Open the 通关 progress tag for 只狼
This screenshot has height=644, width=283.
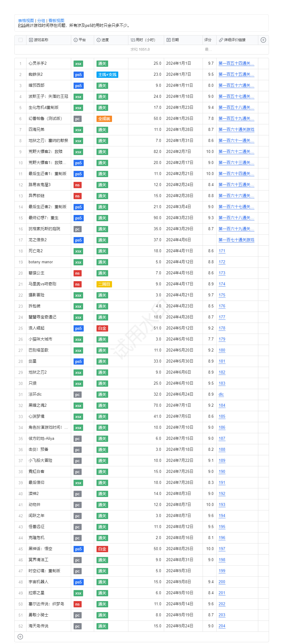(102, 383)
